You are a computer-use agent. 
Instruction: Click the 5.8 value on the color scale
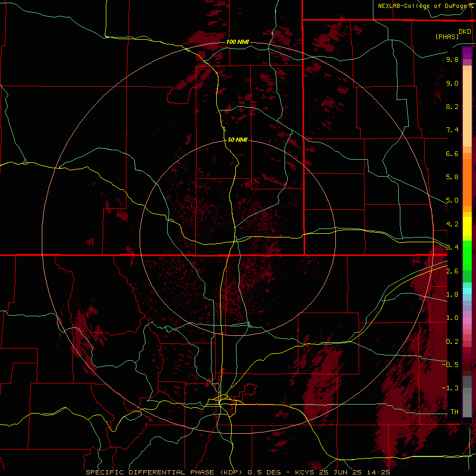point(452,177)
